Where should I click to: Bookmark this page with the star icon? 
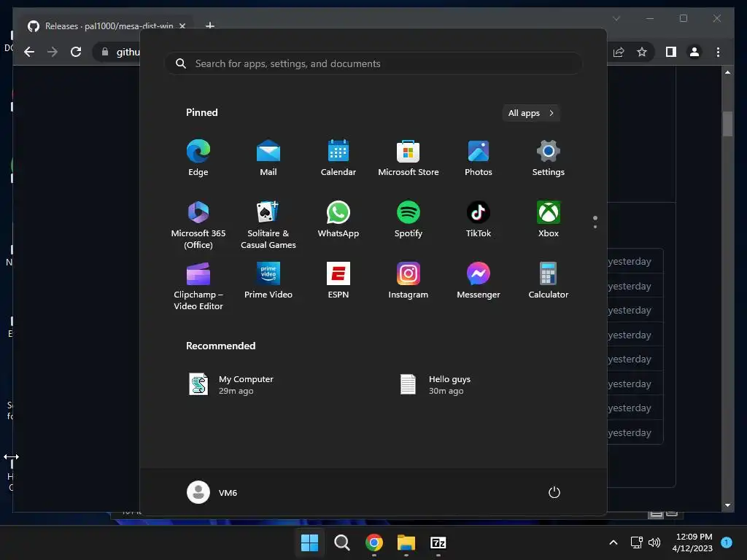coord(642,52)
